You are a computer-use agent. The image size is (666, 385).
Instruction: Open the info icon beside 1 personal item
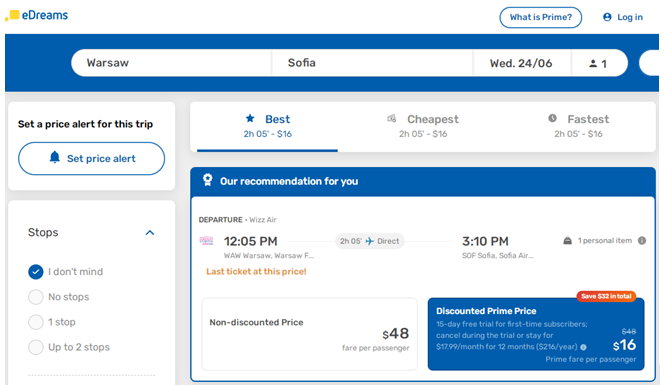pos(642,241)
